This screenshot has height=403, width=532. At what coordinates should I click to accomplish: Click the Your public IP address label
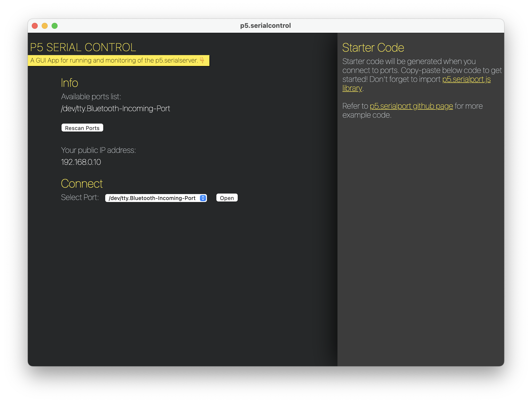tap(98, 150)
